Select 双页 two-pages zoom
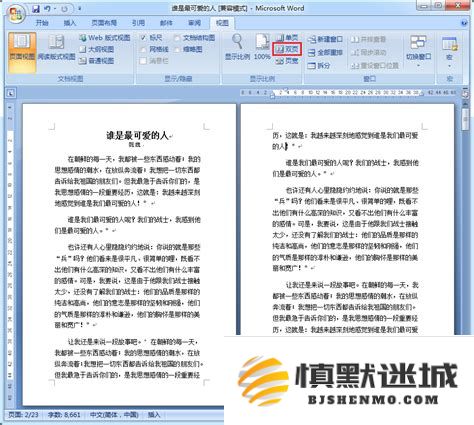Viewport: 474px width, 425px height. pyautogui.click(x=287, y=49)
